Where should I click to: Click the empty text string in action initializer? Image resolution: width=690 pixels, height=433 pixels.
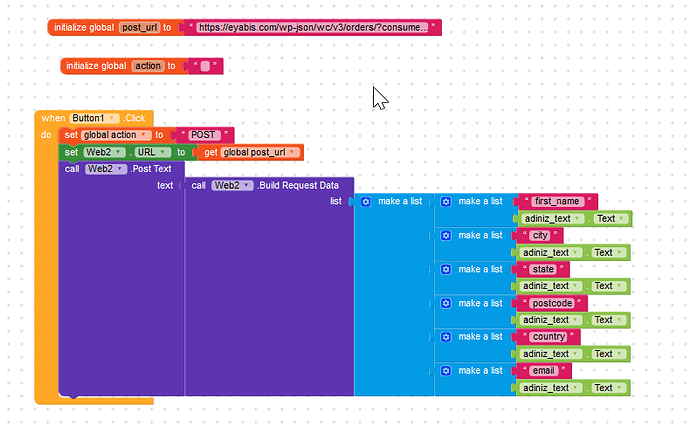pos(204,66)
